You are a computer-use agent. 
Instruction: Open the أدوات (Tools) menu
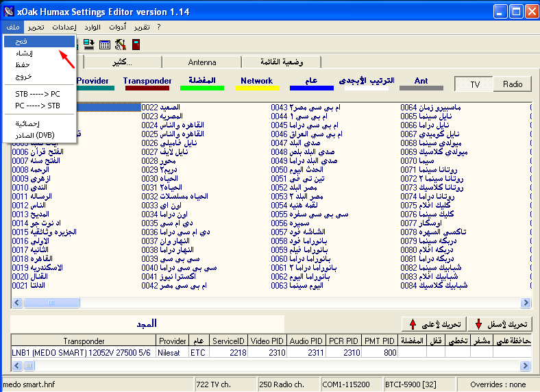[x=118, y=27]
